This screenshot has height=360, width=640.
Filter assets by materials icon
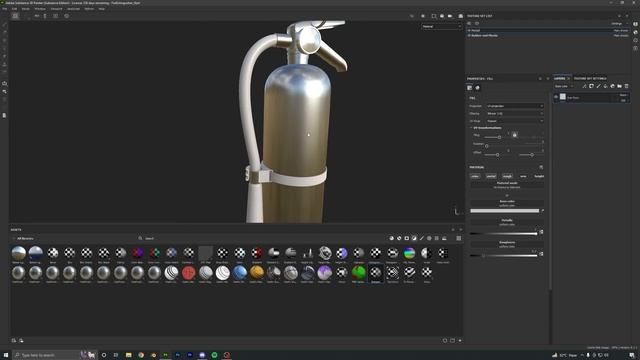tap(391, 238)
